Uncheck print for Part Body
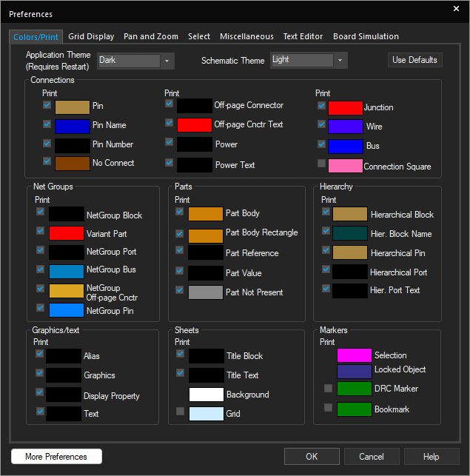This screenshot has width=470, height=476. point(179,212)
